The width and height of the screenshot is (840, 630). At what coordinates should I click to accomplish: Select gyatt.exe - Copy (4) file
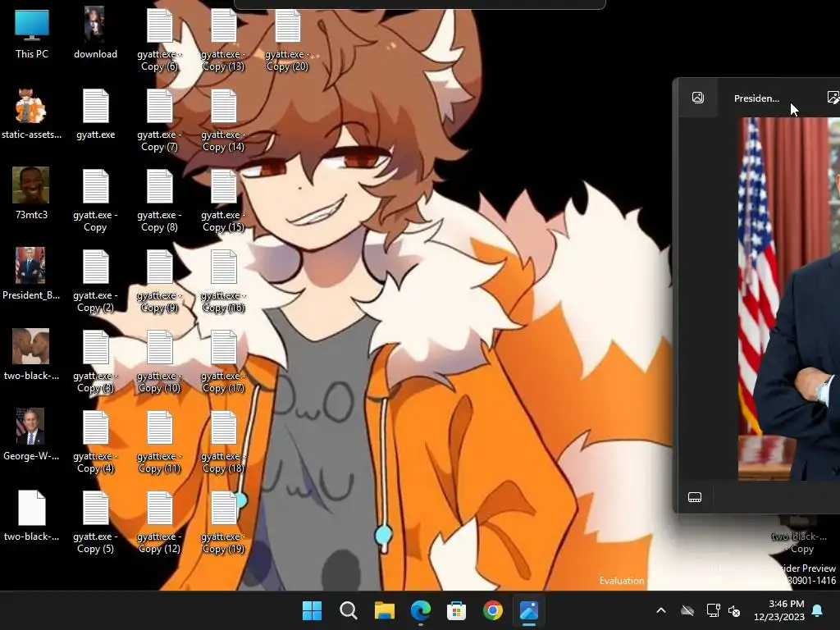[95, 442]
